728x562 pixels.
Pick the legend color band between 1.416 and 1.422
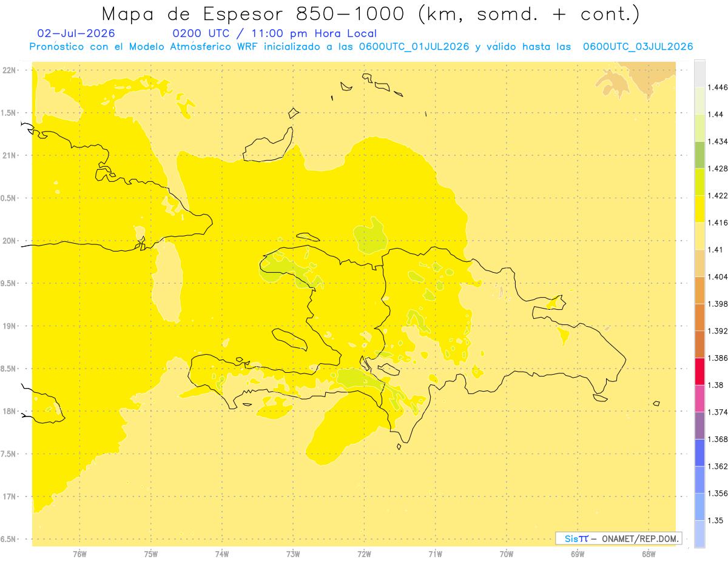pos(699,209)
